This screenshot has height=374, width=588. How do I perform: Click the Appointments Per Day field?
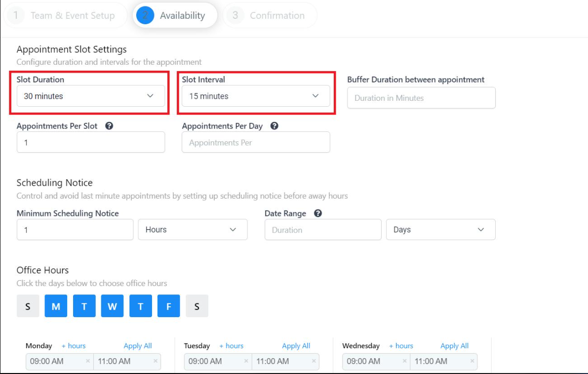[x=256, y=142]
